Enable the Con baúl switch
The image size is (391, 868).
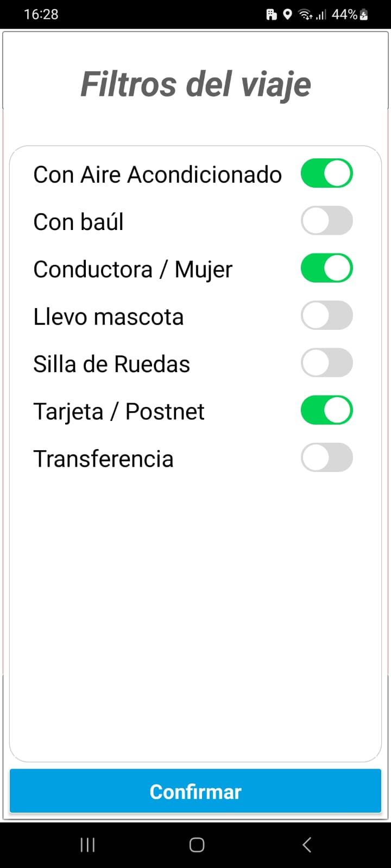coord(326,221)
